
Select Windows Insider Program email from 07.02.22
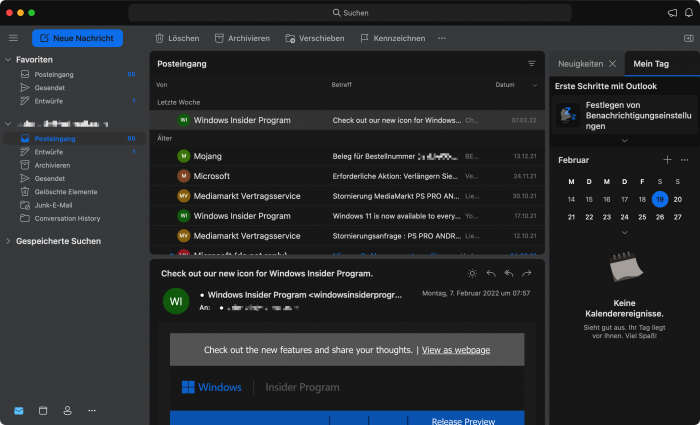pos(347,120)
